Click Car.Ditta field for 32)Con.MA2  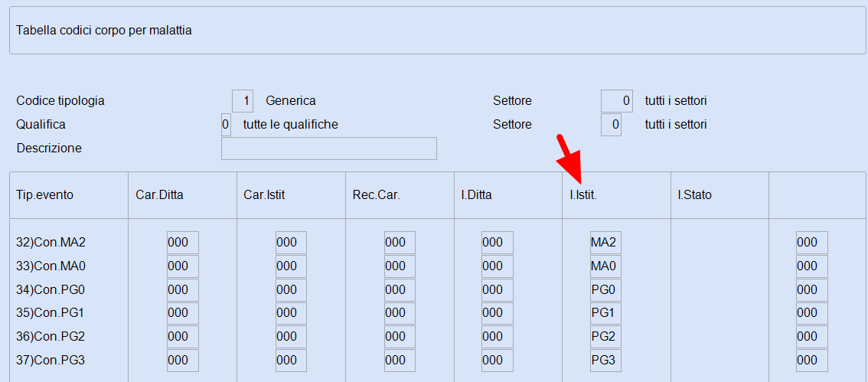point(183,243)
